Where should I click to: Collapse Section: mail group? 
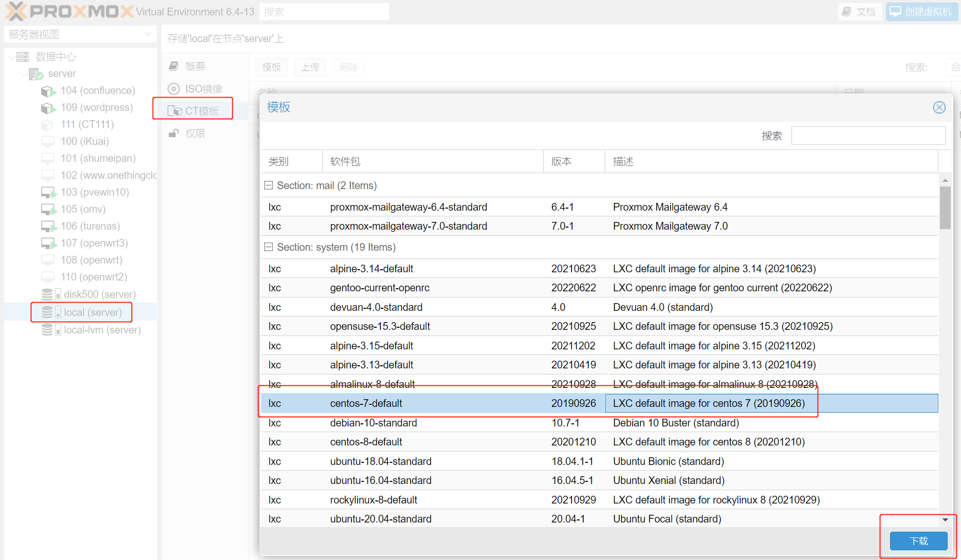pyautogui.click(x=268, y=185)
